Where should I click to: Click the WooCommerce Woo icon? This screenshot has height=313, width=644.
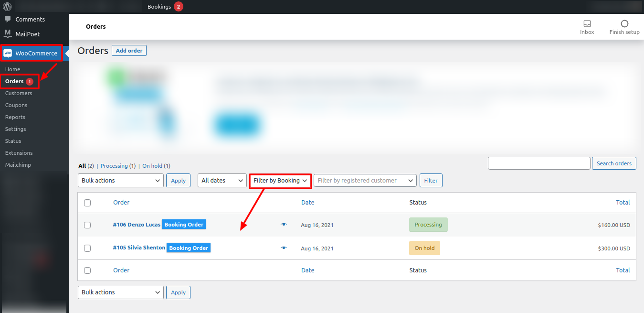[8, 53]
